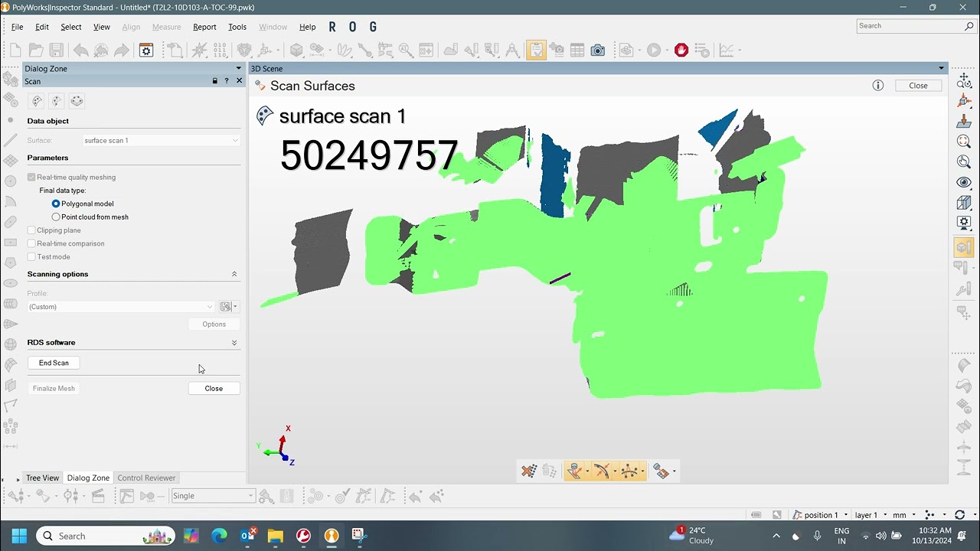Click the highlighted clipboard report icon
Image resolution: width=980 pixels, height=551 pixels.
point(536,50)
